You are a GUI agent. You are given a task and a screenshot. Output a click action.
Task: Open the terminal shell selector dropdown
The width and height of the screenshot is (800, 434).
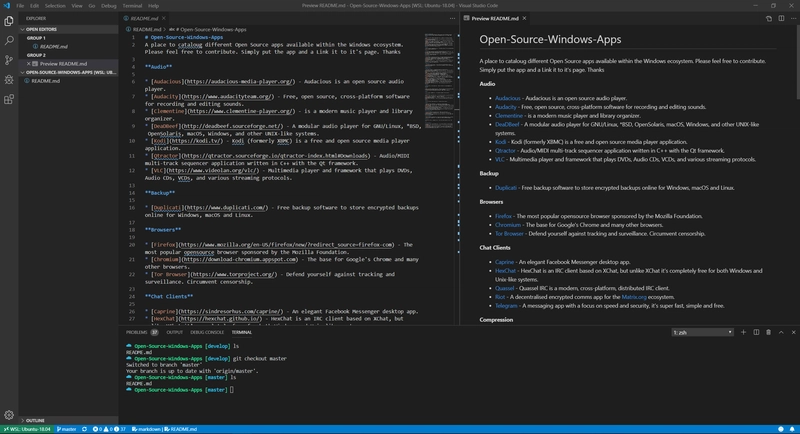point(703,332)
